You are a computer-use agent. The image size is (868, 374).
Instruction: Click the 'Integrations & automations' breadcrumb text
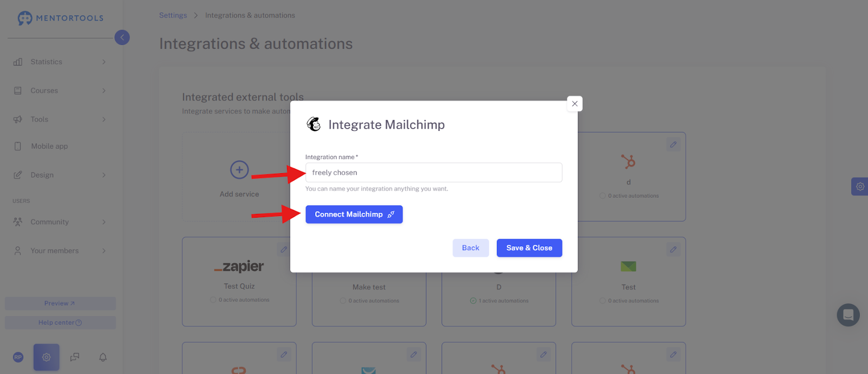pyautogui.click(x=250, y=15)
